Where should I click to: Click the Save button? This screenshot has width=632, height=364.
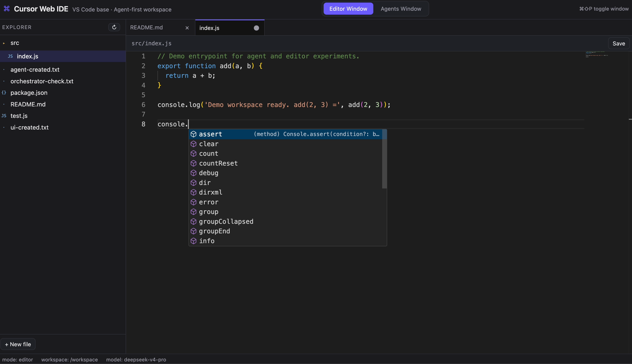tap(619, 43)
